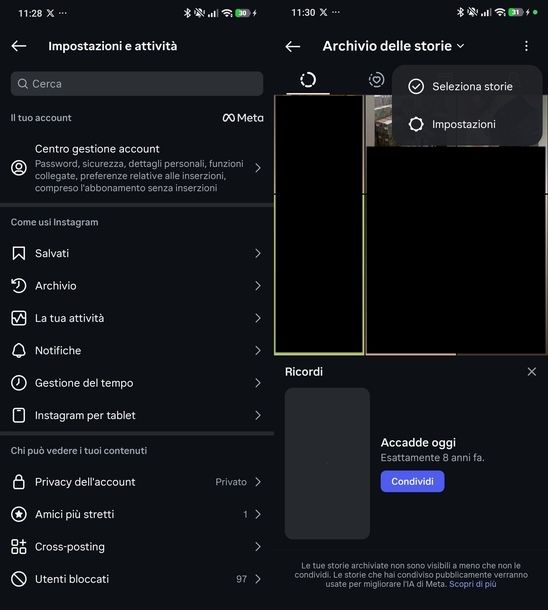Click the Archivio clock-arrow icon
The width and height of the screenshot is (548, 610).
[19, 286]
